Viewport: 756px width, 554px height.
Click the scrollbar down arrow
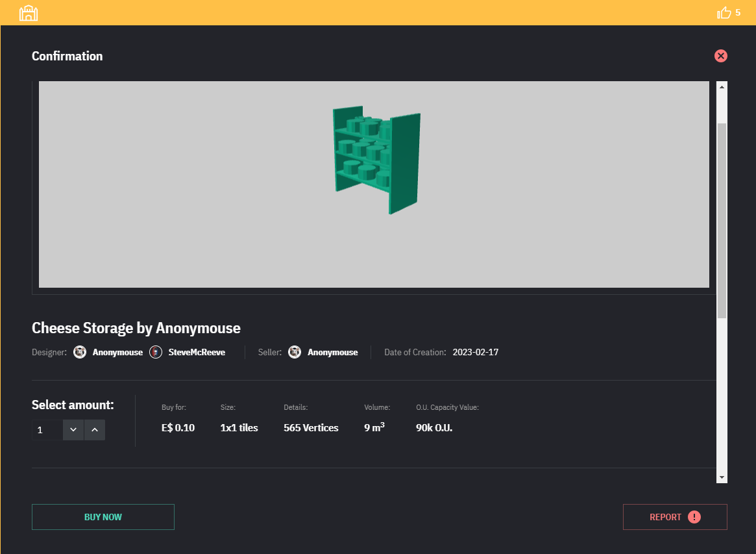pos(722,477)
